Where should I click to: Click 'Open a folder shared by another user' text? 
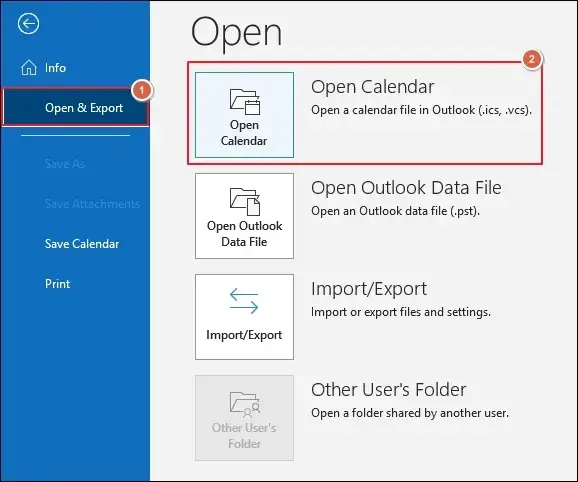(410, 413)
